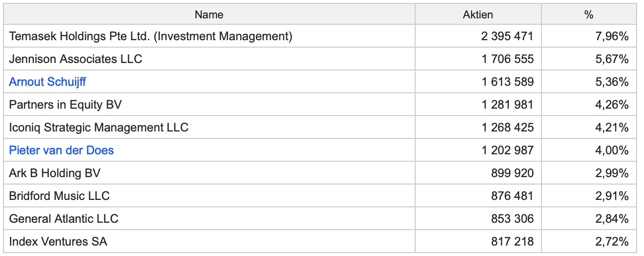Select the General Atlantic LLC name cell
This screenshot has width=644, height=256.
[x=64, y=219]
